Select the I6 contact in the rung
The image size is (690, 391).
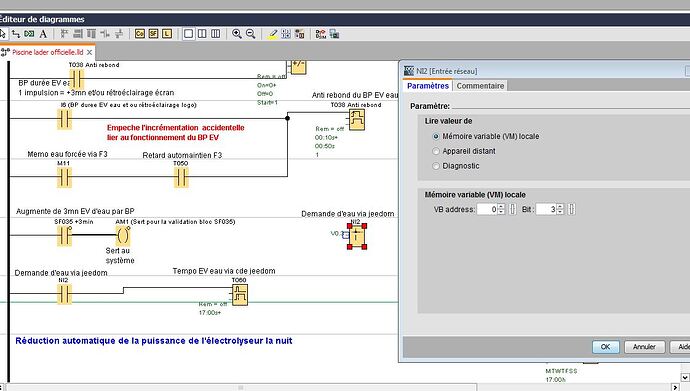pos(64,119)
